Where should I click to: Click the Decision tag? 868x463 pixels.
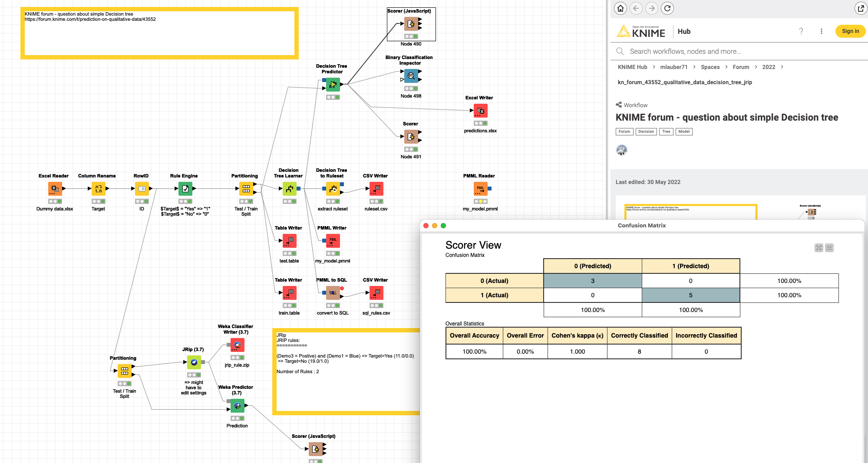[x=646, y=131]
